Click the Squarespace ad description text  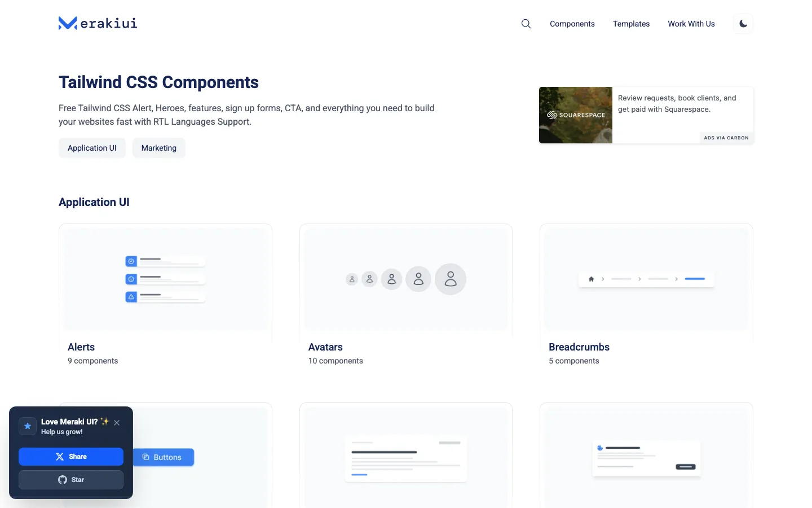pos(677,103)
